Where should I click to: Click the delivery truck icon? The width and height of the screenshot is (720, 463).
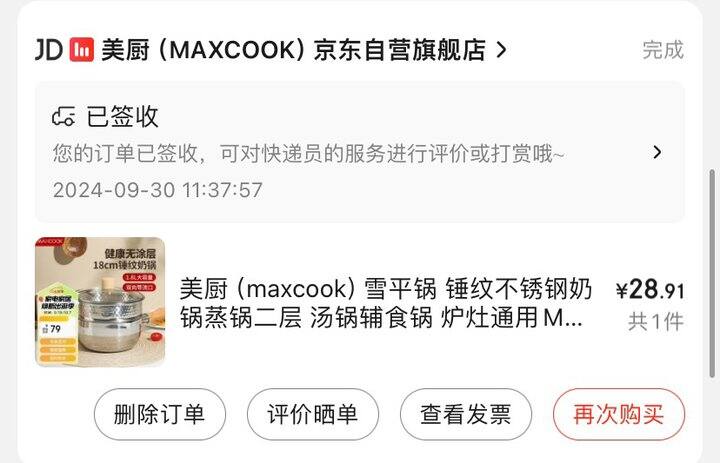coord(63,116)
